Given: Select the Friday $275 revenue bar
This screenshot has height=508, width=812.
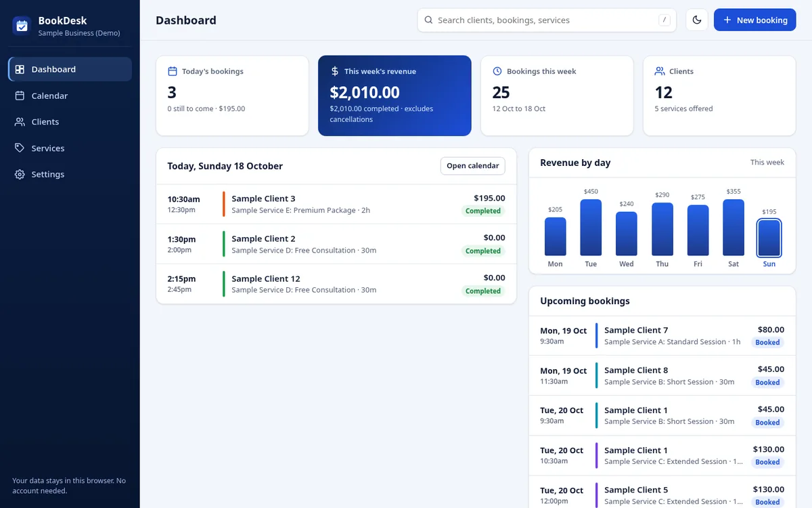Looking at the screenshot, I should (698, 230).
